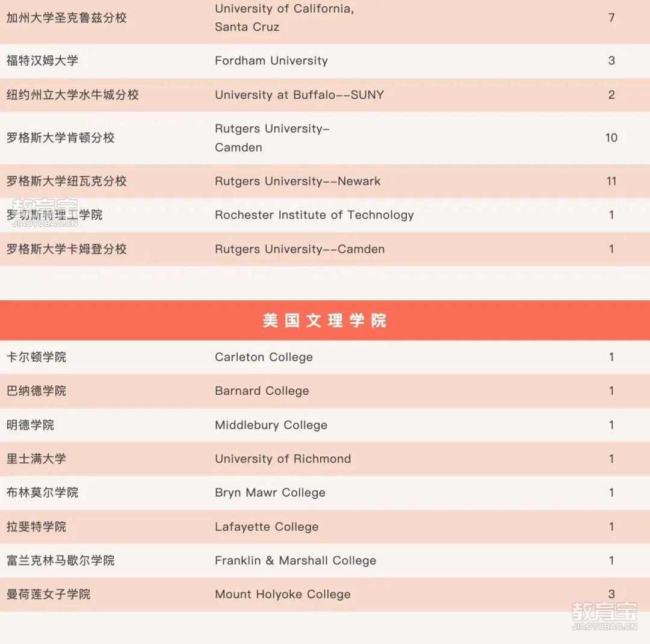Select 卡尔顿学院 cell
The width and height of the screenshot is (650, 644).
click(x=36, y=357)
